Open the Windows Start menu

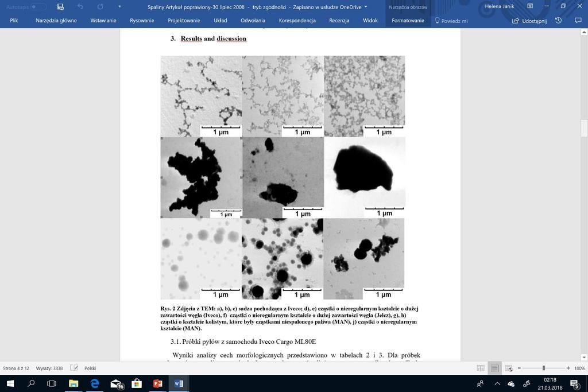pyautogui.click(x=10, y=383)
